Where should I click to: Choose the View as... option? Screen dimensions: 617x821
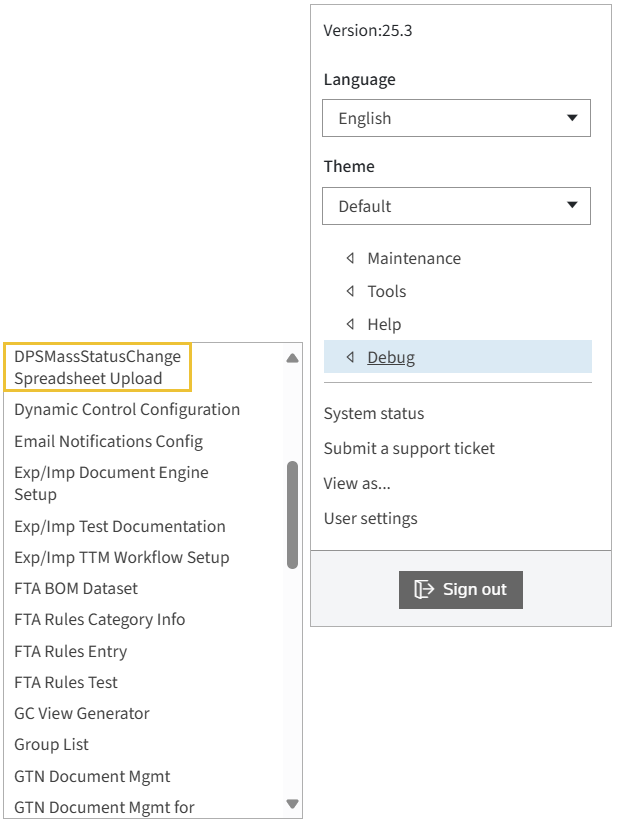tap(357, 483)
